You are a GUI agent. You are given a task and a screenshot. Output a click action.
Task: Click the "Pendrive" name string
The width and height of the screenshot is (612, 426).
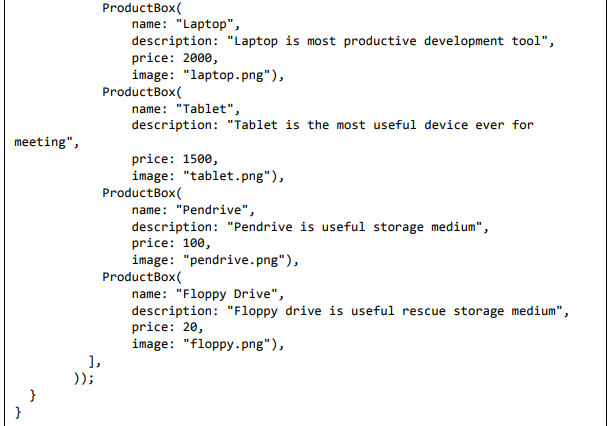215,210
